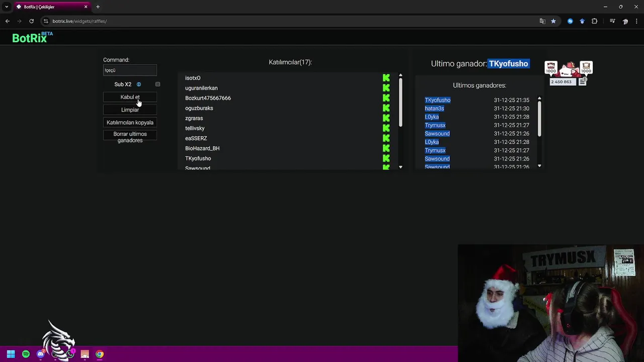
Task: Click the Limpiar button
Action: pos(130,110)
